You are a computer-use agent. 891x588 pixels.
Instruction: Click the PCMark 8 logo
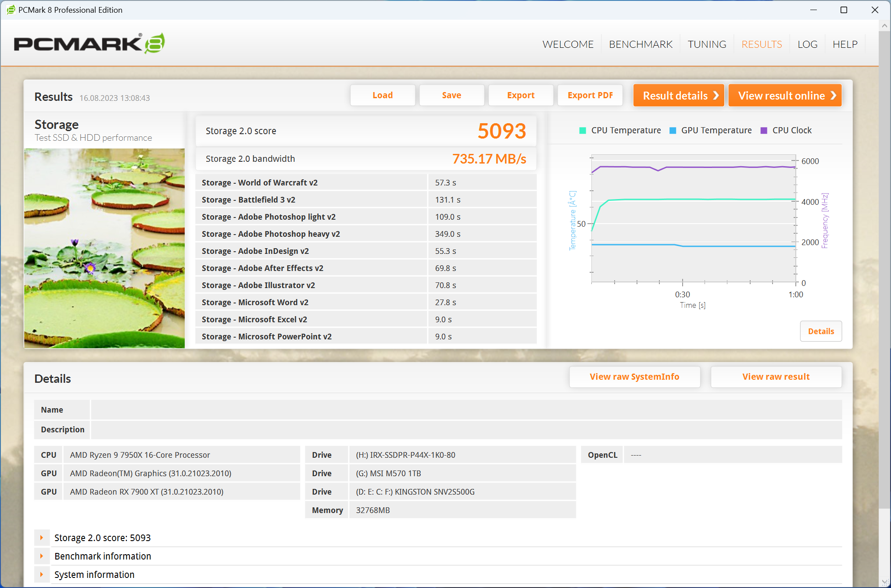[89, 43]
